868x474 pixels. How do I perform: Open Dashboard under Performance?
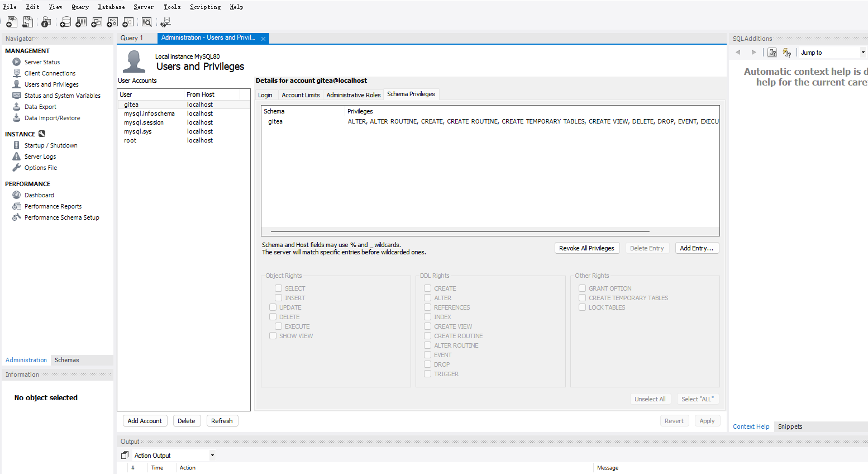tap(39, 195)
